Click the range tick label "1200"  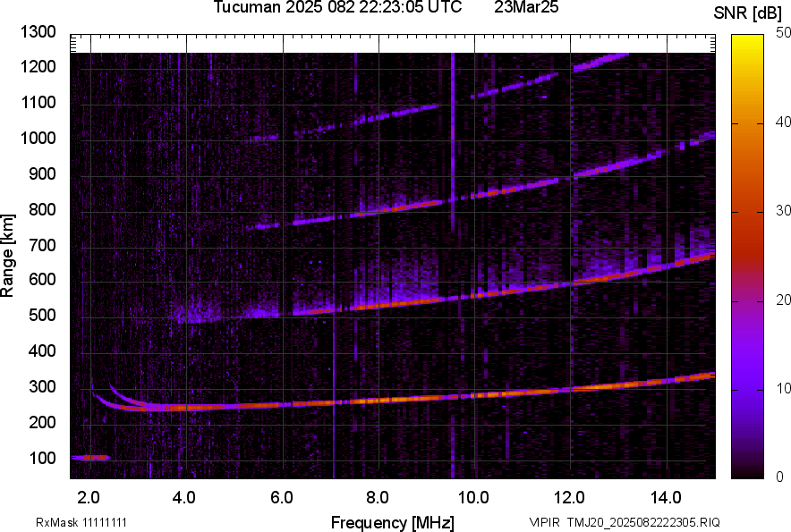point(38,66)
